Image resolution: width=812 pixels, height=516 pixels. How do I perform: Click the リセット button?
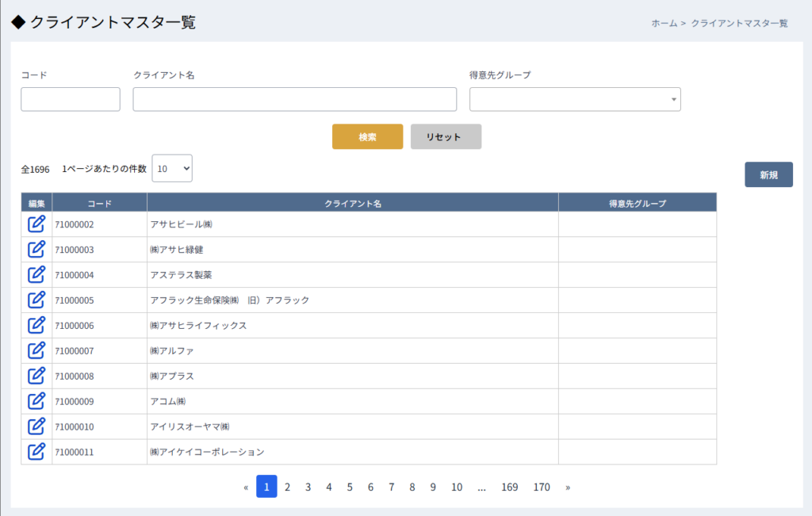[x=446, y=136]
